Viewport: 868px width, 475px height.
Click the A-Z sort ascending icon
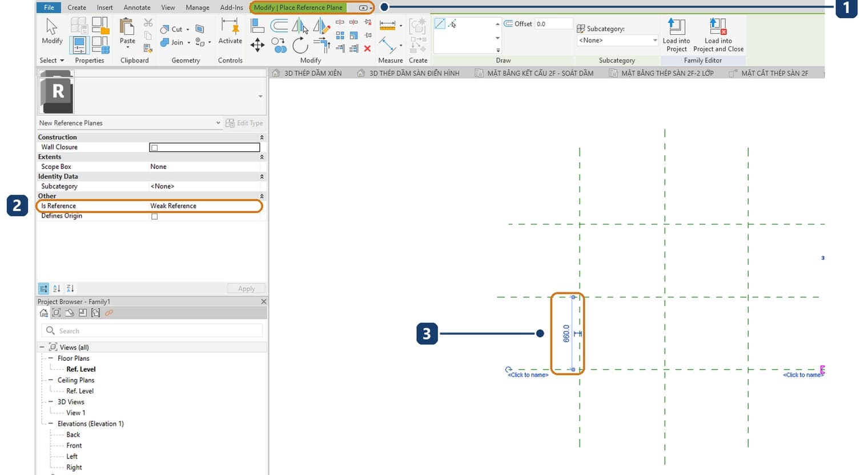pyautogui.click(x=57, y=288)
